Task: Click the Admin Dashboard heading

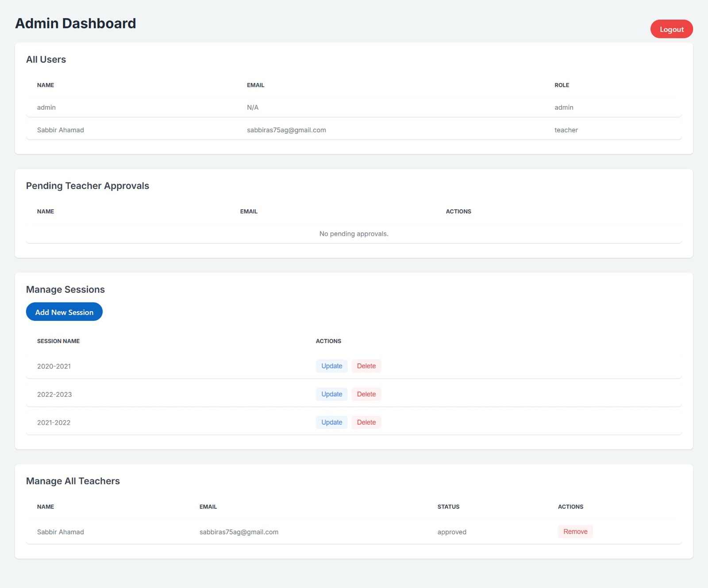Action: click(76, 23)
